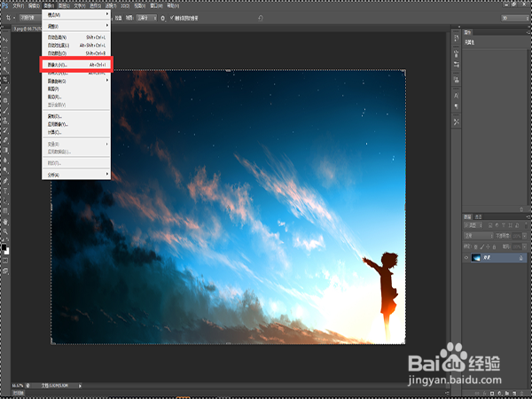The height and width of the screenshot is (399, 532).
Task: Open crop overlay view dropdown (三等分)
Action: click(146, 18)
